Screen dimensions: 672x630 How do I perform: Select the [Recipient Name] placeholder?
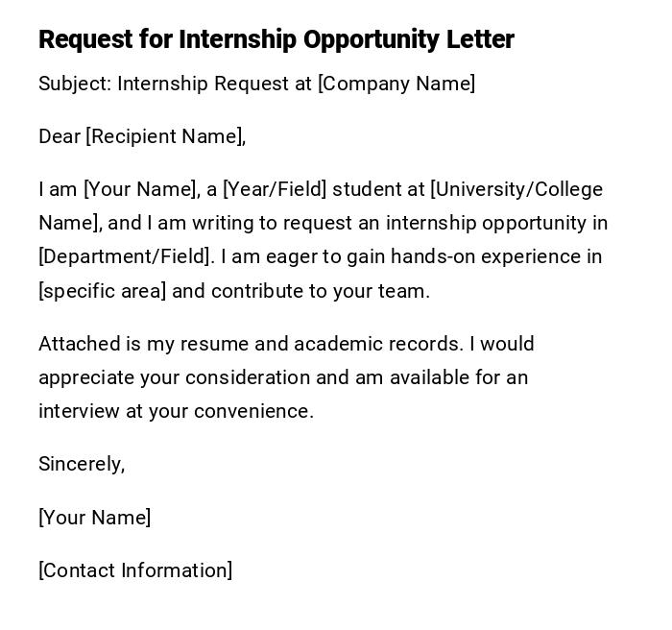(x=165, y=136)
